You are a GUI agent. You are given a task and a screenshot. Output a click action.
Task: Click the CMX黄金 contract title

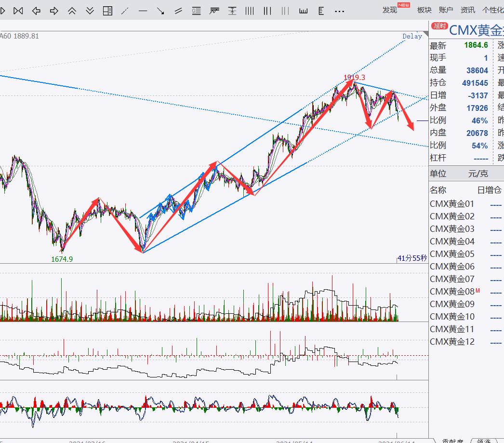click(477, 30)
